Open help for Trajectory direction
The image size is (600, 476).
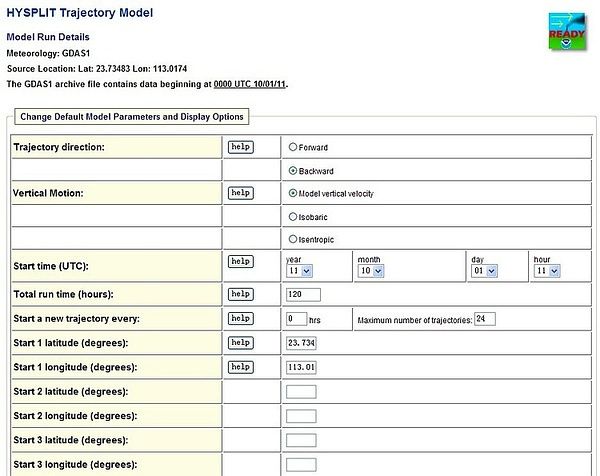point(241,147)
